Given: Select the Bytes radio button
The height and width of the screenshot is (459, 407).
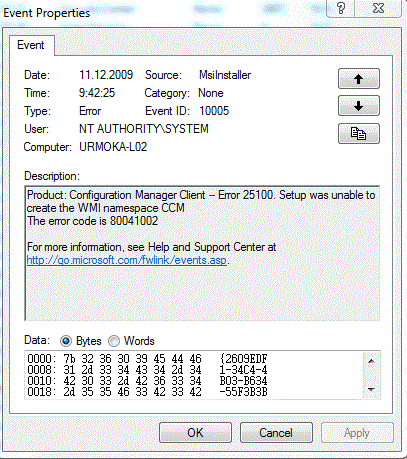Looking at the screenshot, I should click(66, 341).
